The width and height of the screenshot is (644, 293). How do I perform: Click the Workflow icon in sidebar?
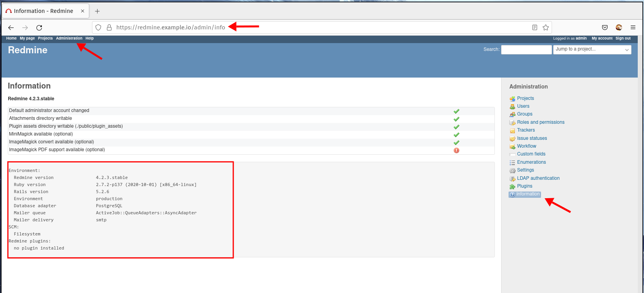pyautogui.click(x=512, y=146)
